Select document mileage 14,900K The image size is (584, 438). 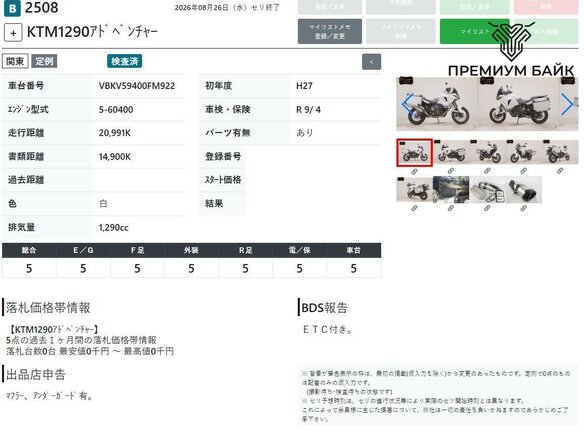(x=115, y=157)
